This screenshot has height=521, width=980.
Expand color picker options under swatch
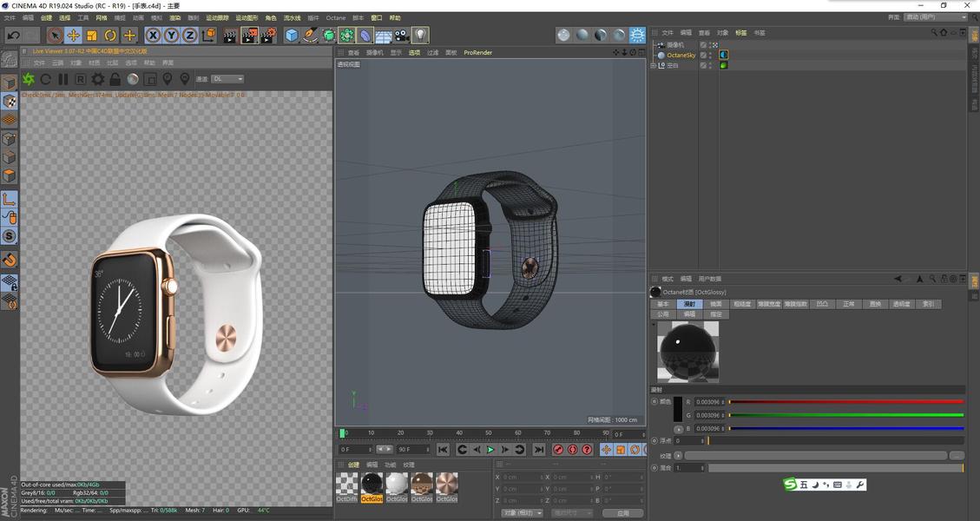678,429
